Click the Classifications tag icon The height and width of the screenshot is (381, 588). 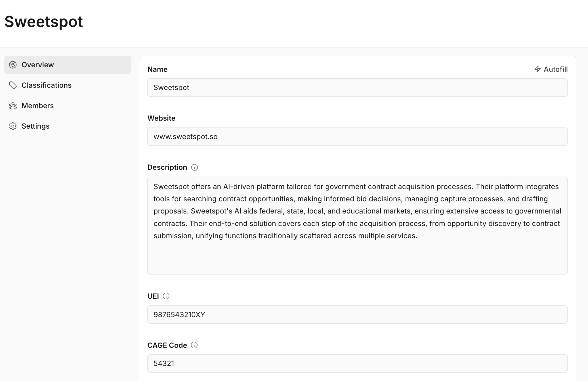(13, 85)
